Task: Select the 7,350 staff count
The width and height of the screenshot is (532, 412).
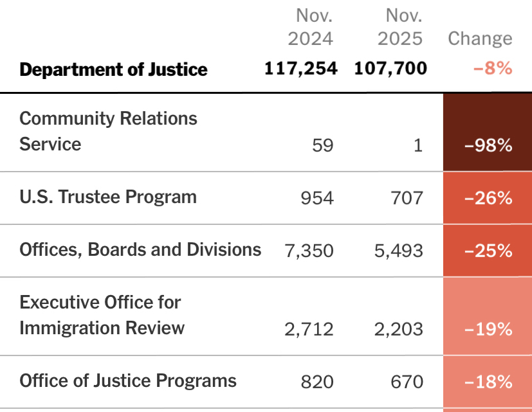Action: [x=309, y=251]
